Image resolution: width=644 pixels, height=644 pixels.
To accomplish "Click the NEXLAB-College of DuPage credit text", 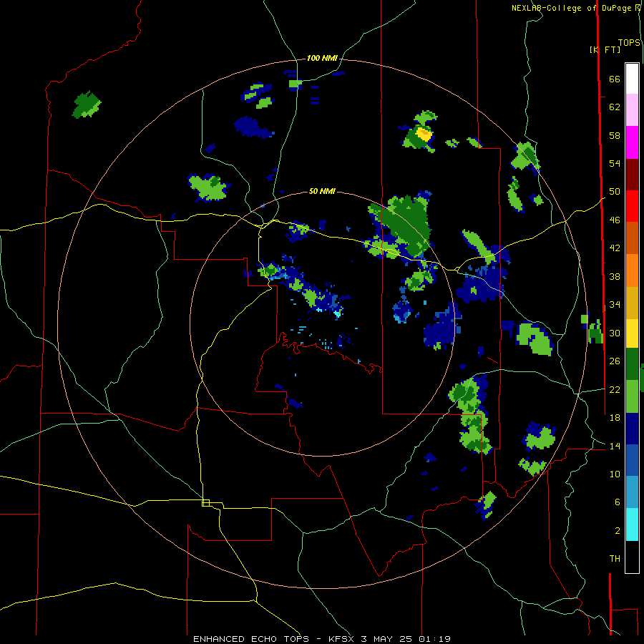I will tap(576, 8).
